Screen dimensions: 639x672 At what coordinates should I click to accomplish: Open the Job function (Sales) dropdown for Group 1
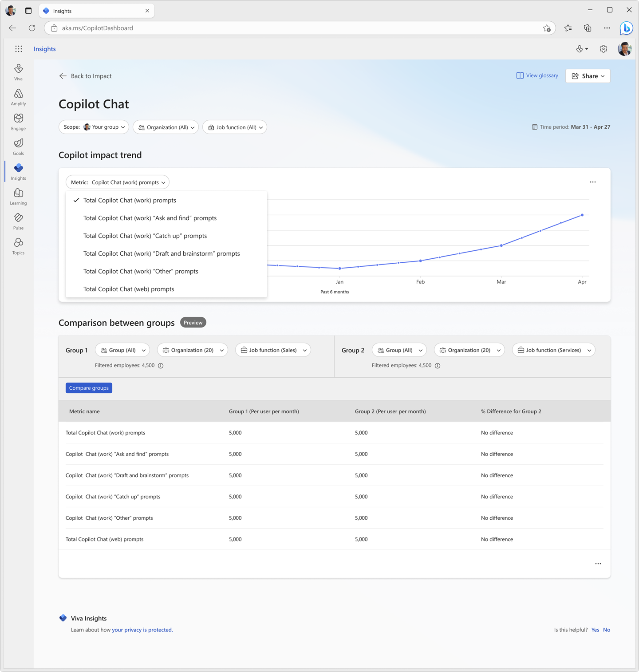272,350
